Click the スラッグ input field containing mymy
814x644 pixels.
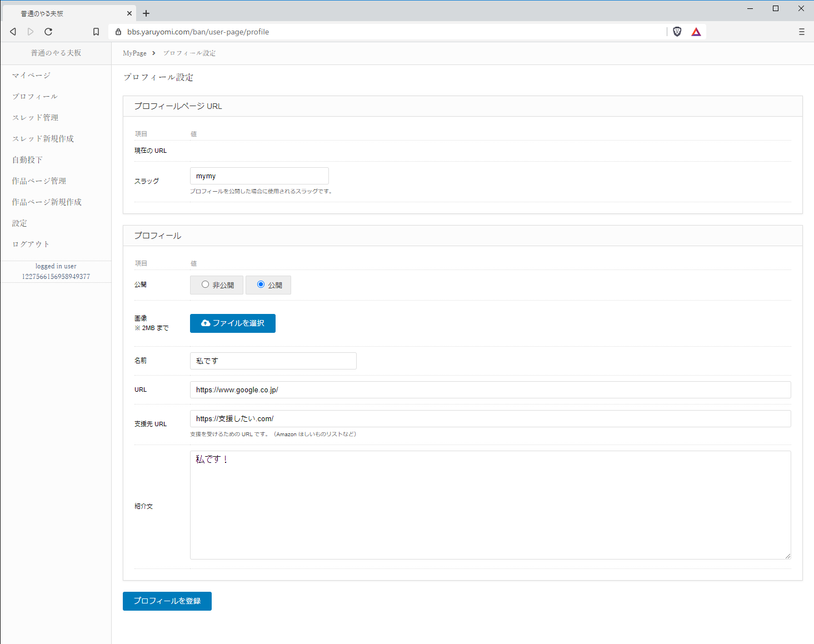click(259, 176)
